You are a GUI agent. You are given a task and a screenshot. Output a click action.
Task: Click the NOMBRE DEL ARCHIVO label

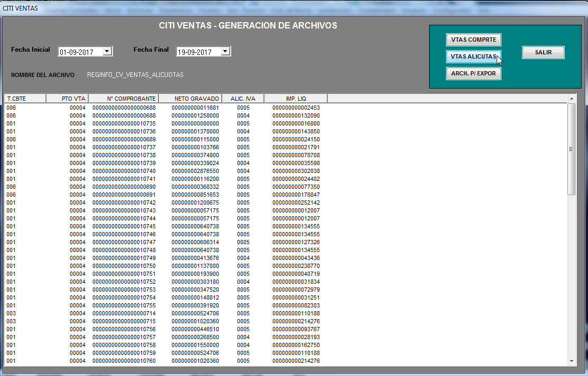[43, 75]
